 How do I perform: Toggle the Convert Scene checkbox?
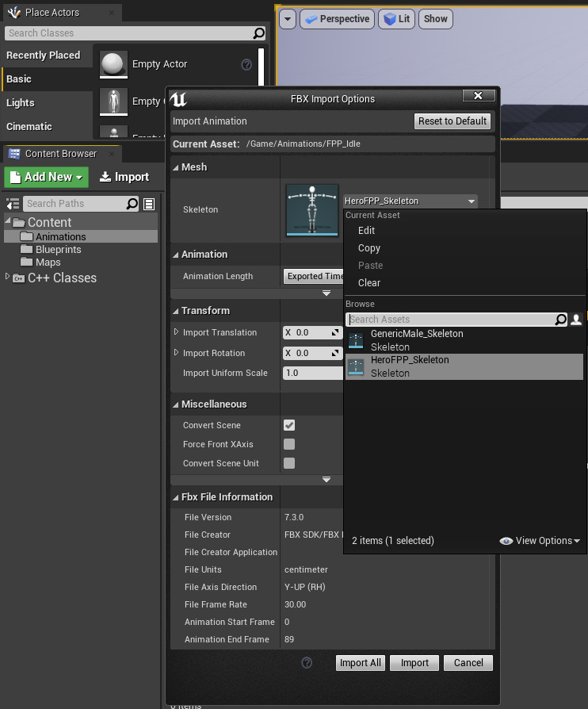pyautogui.click(x=289, y=425)
